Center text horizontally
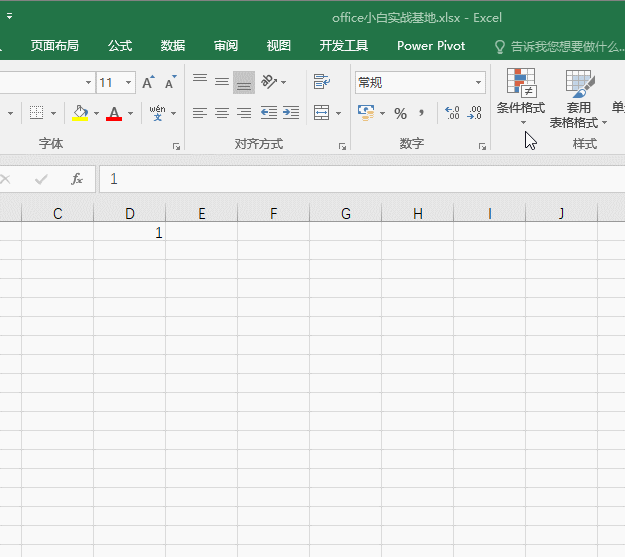Image resolution: width=625 pixels, height=557 pixels. (x=222, y=113)
